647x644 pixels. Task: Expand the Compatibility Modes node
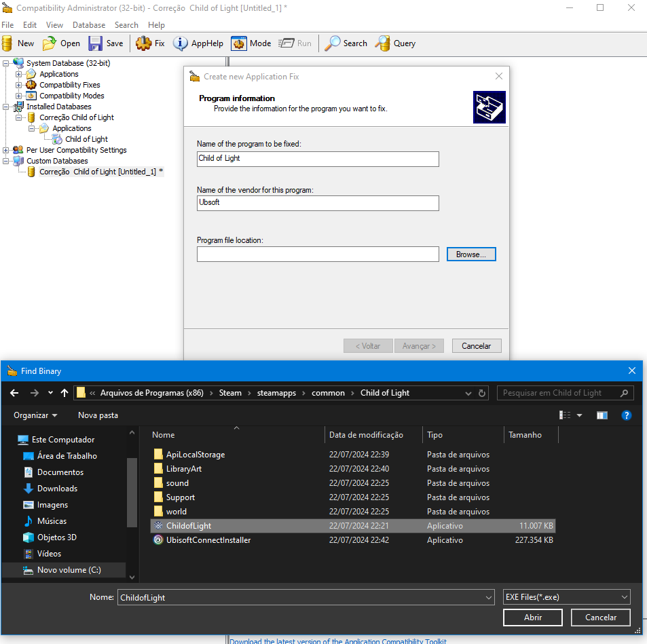pyautogui.click(x=18, y=96)
